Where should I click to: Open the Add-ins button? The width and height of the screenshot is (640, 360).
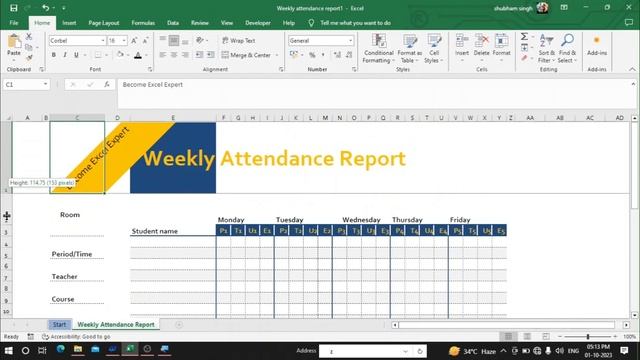coord(597,46)
